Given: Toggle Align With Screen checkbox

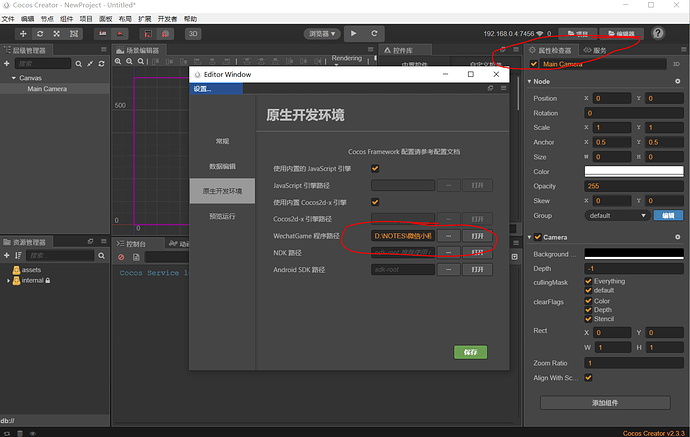Looking at the screenshot, I should point(588,378).
